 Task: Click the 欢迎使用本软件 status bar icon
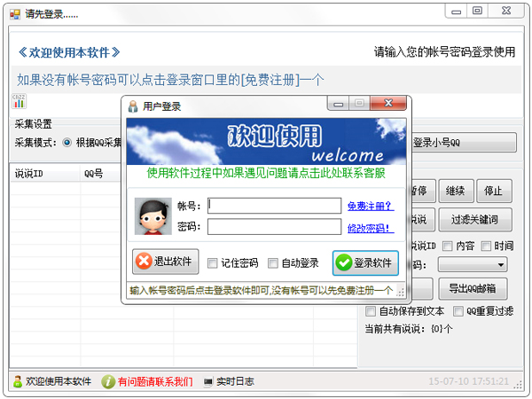click(17, 381)
